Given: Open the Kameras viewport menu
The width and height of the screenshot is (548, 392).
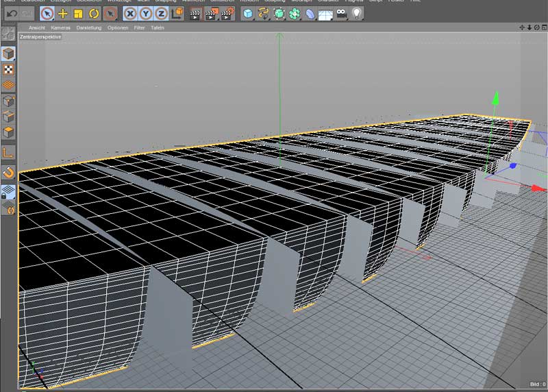Looking at the screenshot, I should click(60, 27).
